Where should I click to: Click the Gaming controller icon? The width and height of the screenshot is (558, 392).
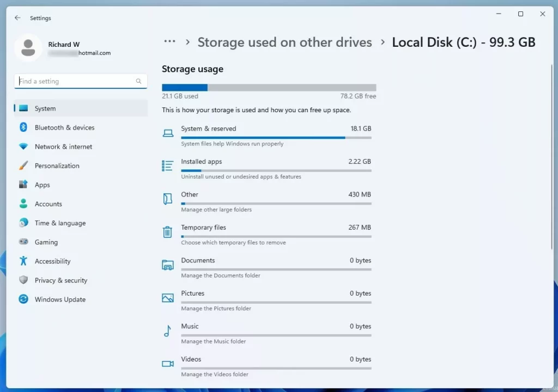(x=23, y=242)
